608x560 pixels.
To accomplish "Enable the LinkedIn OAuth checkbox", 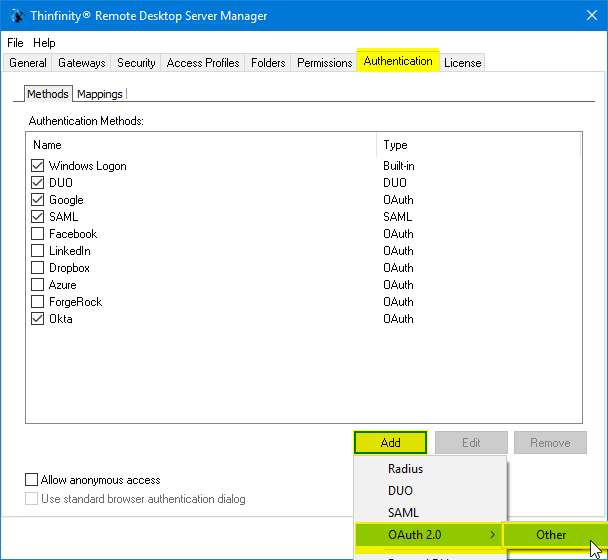I will point(38,251).
